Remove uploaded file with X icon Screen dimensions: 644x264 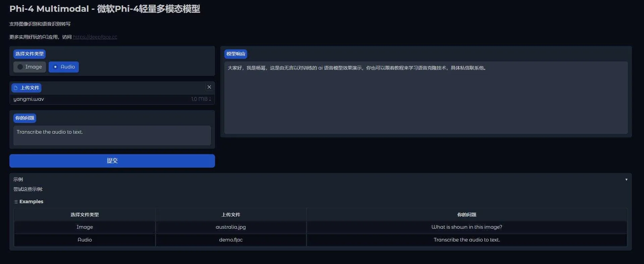pyautogui.click(x=209, y=87)
